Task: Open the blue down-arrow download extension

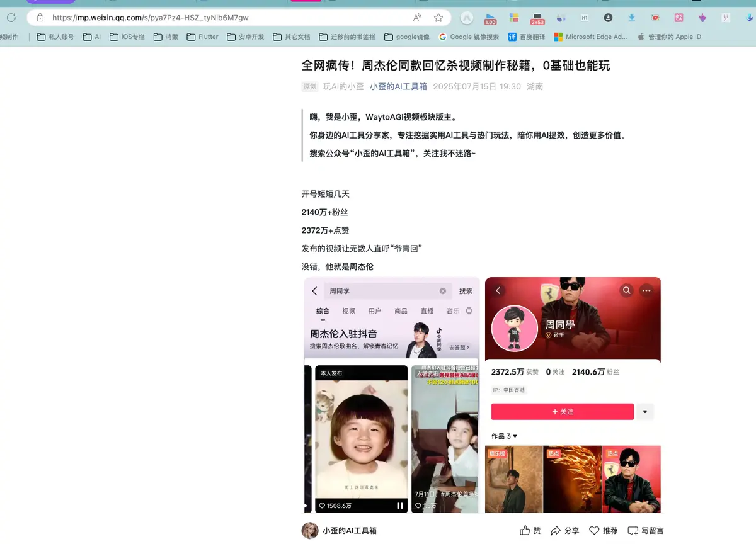Action: [632, 18]
